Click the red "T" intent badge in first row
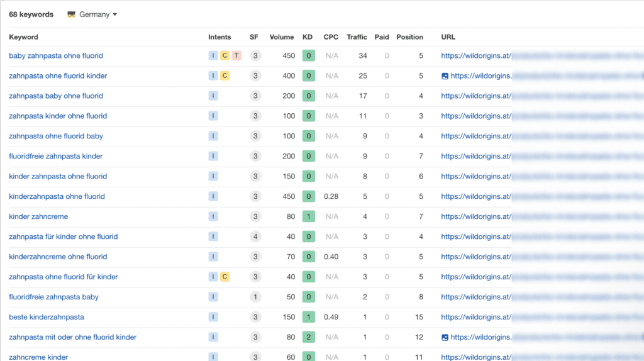 236,56
